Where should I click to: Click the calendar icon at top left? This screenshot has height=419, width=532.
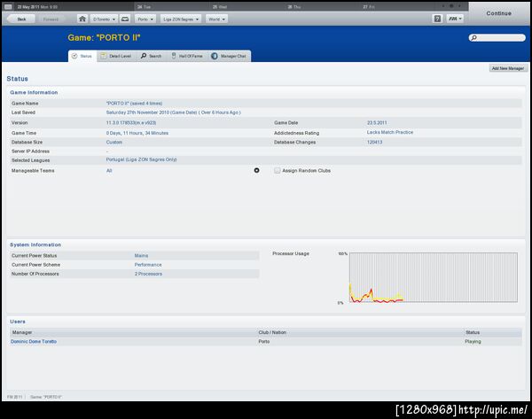click(x=8, y=7)
